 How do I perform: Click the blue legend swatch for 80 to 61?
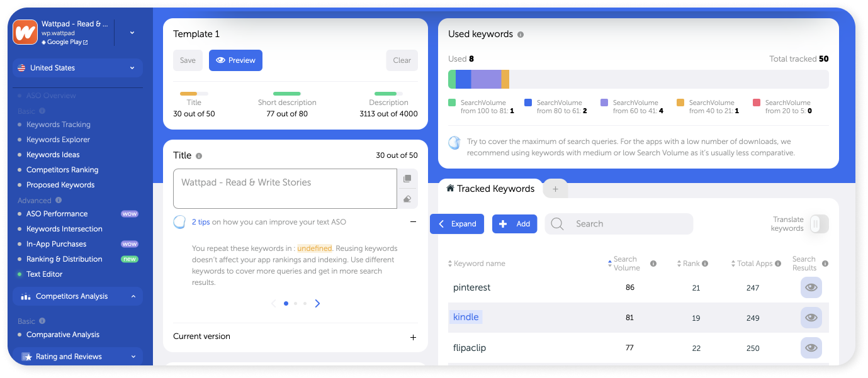(528, 103)
